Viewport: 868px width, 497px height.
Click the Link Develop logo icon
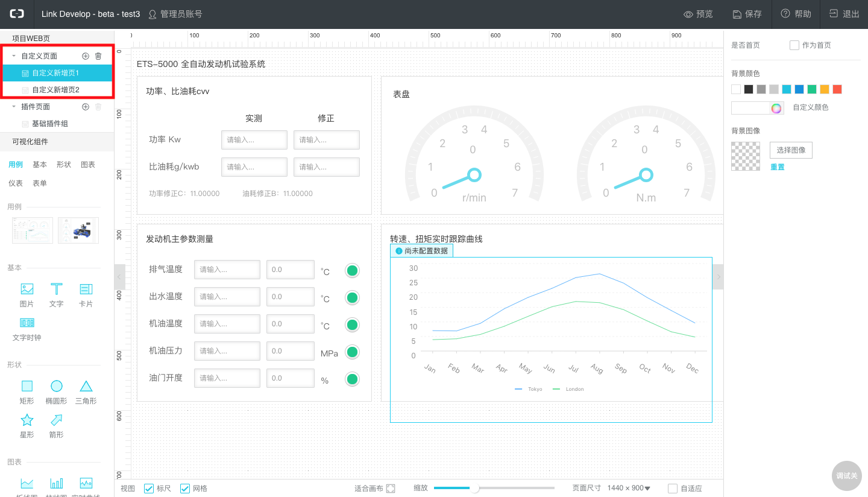tap(16, 14)
